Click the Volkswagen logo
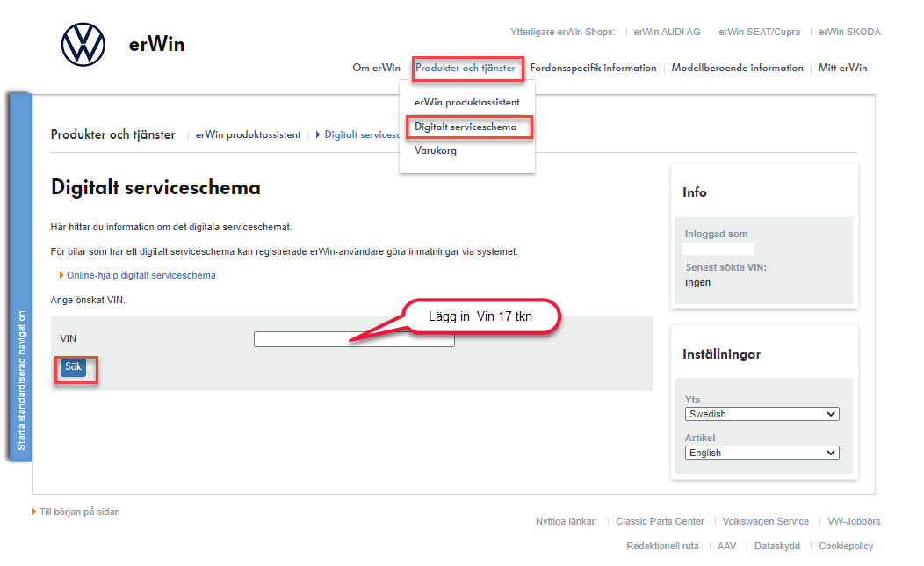 [x=83, y=44]
